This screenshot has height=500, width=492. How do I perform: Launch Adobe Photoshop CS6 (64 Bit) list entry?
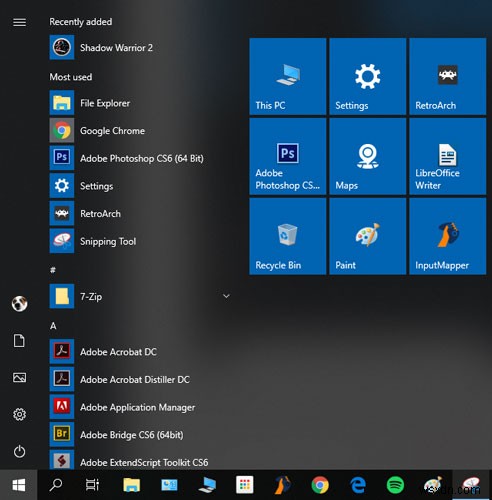[x=140, y=158]
